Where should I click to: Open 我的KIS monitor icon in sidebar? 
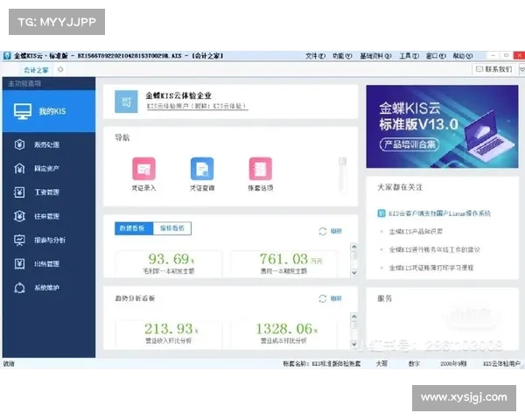pos(23,111)
